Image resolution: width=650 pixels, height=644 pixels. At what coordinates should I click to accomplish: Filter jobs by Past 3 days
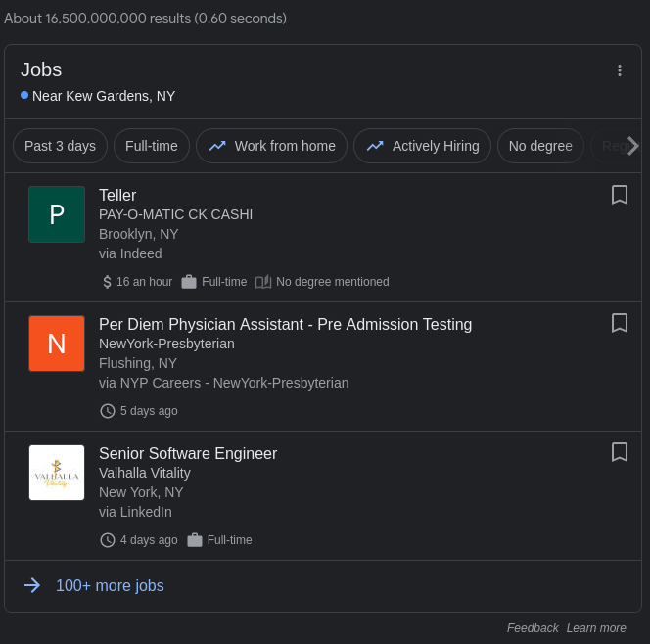click(x=60, y=146)
